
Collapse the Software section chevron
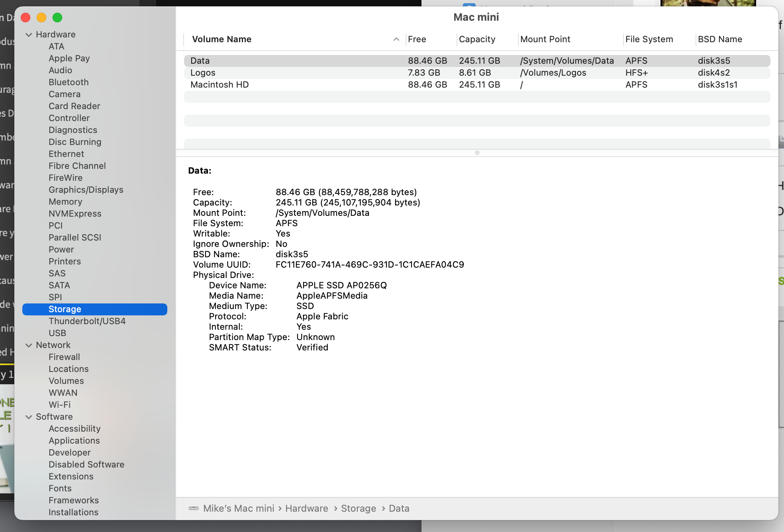coord(29,417)
